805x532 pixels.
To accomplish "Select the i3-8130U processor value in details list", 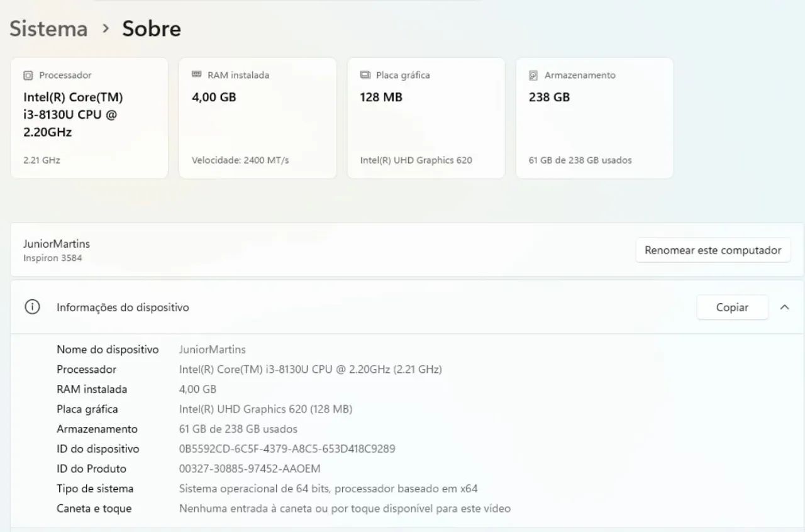I will pyautogui.click(x=311, y=370).
